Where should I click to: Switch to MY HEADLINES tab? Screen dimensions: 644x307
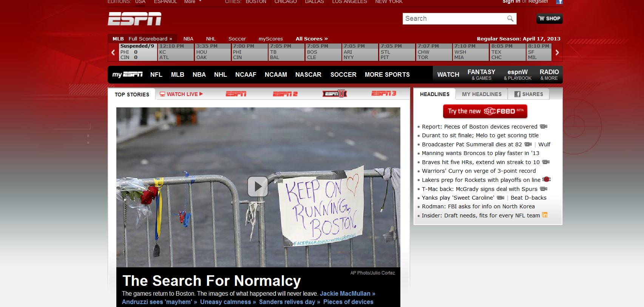click(x=482, y=94)
